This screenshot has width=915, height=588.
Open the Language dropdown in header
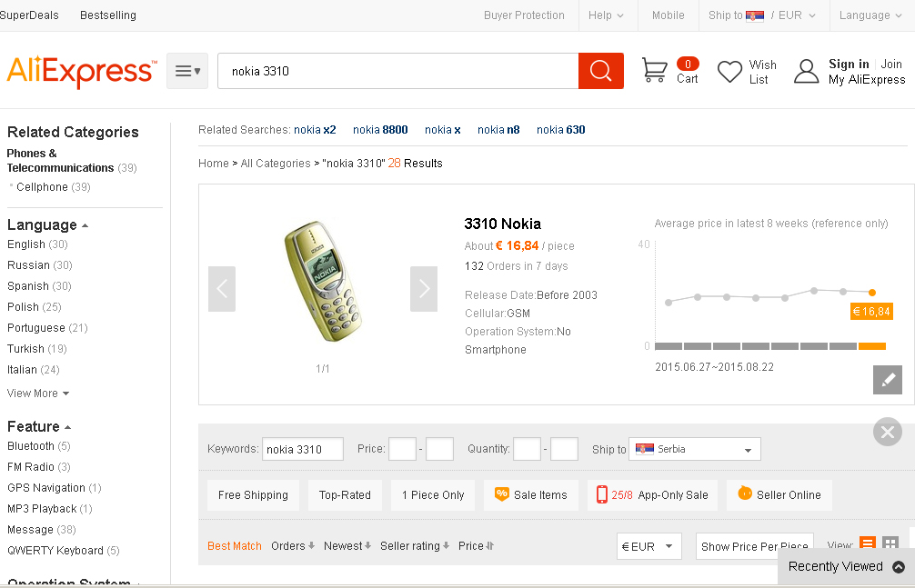[x=870, y=15]
